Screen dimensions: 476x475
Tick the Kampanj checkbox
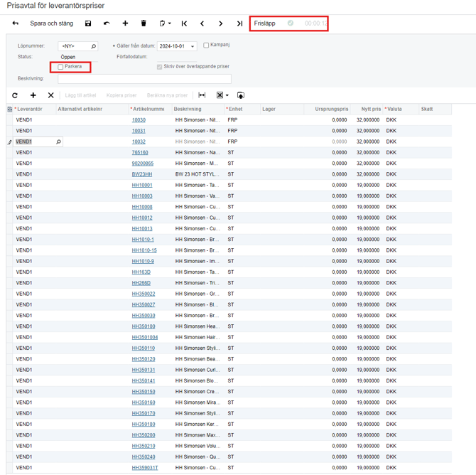(x=207, y=46)
